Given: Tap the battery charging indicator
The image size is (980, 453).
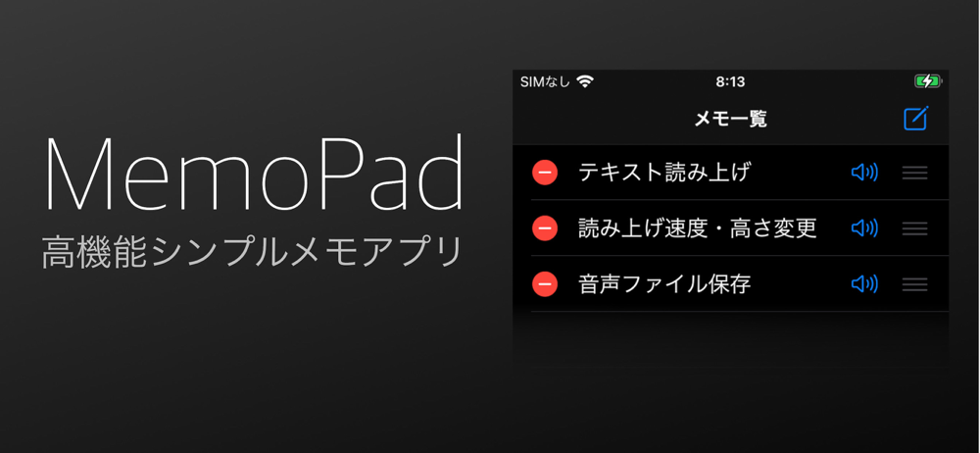Looking at the screenshot, I should (x=928, y=81).
